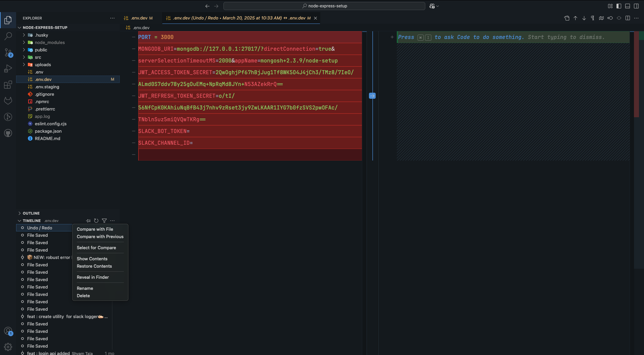Open Customize Layout icon in title bar
644x355 pixels.
point(610,6)
